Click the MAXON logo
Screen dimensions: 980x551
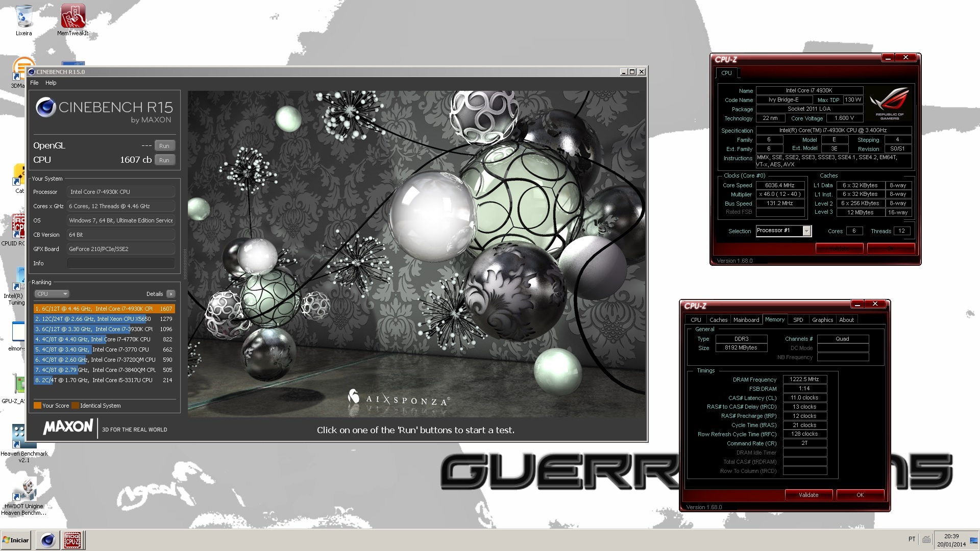(x=68, y=428)
